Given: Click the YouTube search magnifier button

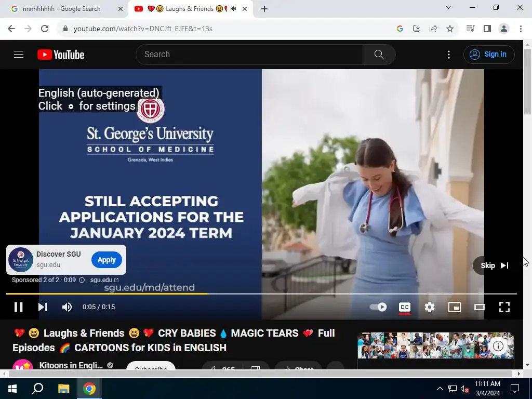Looking at the screenshot, I should [379, 54].
